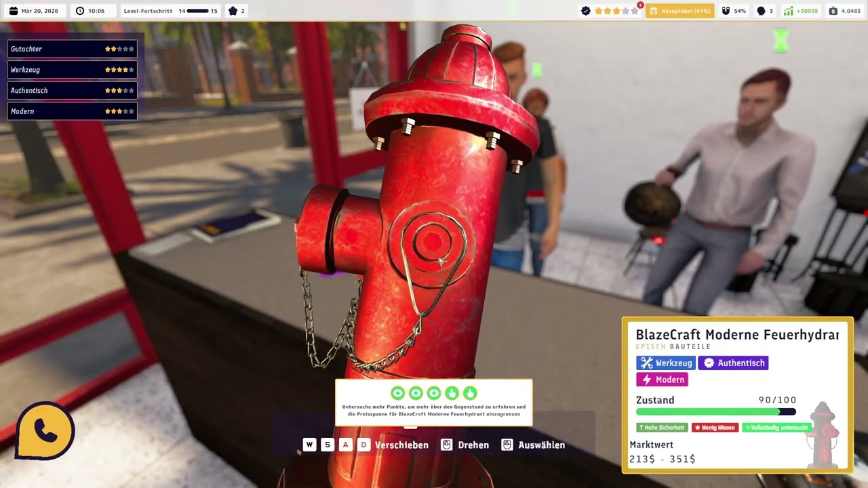The width and height of the screenshot is (868, 488).
Task: Click the magnet icon showing 54%
Action: [725, 11]
